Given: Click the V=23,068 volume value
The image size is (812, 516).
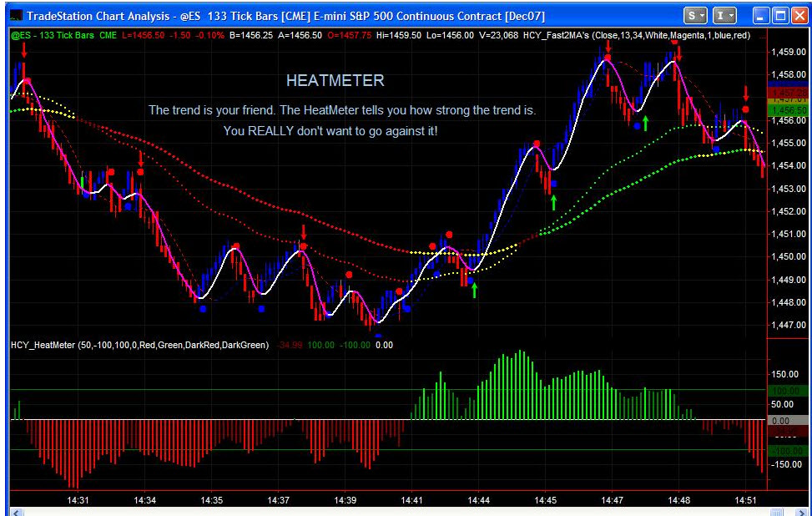Looking at the screenshot, I should tap(497, 36).
